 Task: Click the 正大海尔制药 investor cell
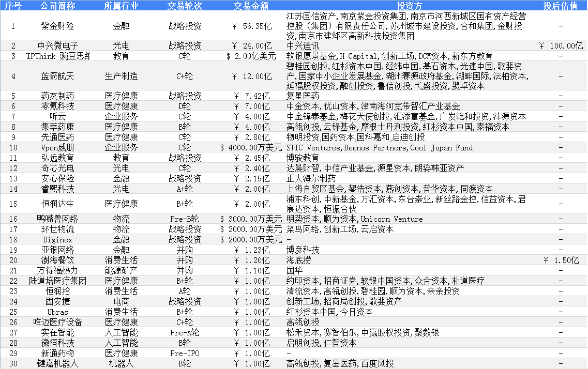coord(311,179)
